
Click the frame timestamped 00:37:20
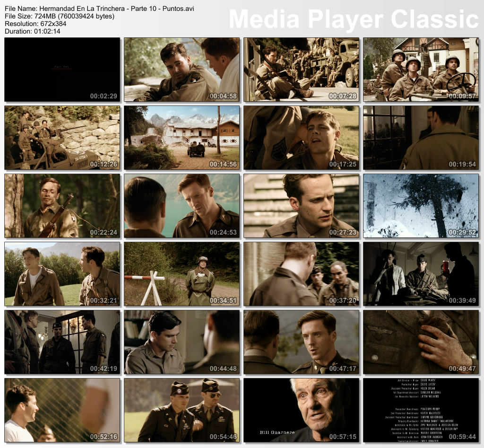[301, 274]
